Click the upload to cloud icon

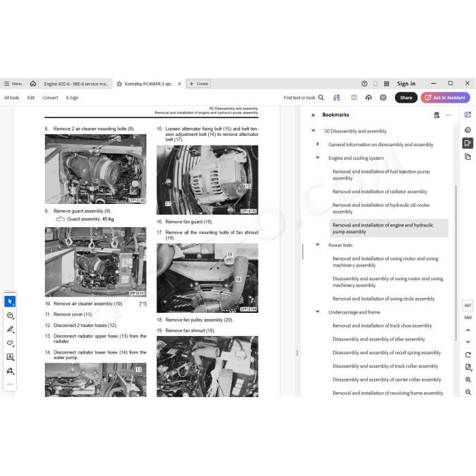[369, 97]
